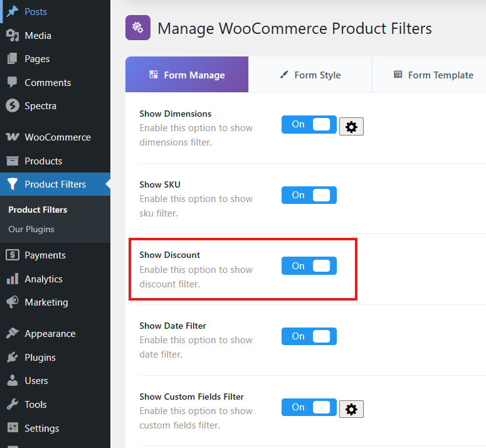
Task: Click the Show Dimensions label
Action: pos(176,114)
